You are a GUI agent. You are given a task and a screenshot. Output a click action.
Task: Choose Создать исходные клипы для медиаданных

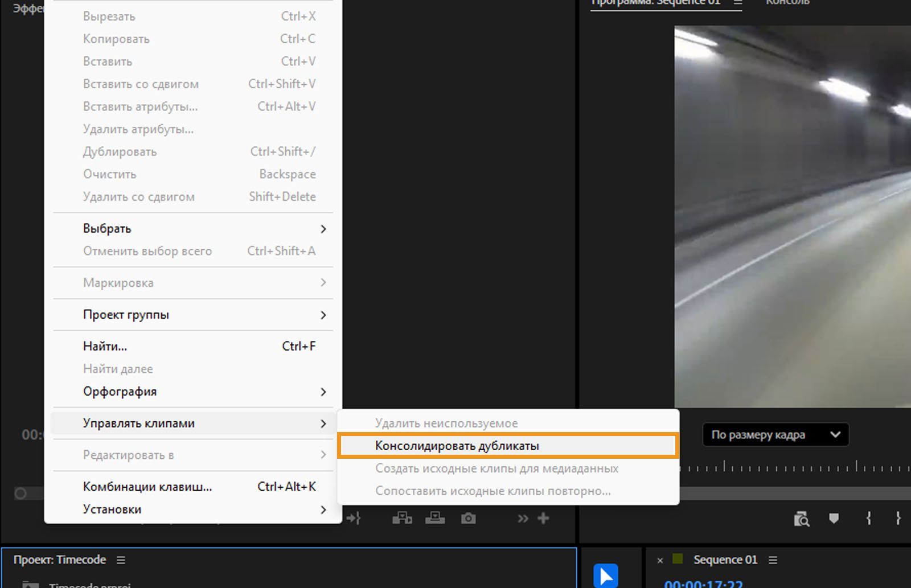pos(508,468)
